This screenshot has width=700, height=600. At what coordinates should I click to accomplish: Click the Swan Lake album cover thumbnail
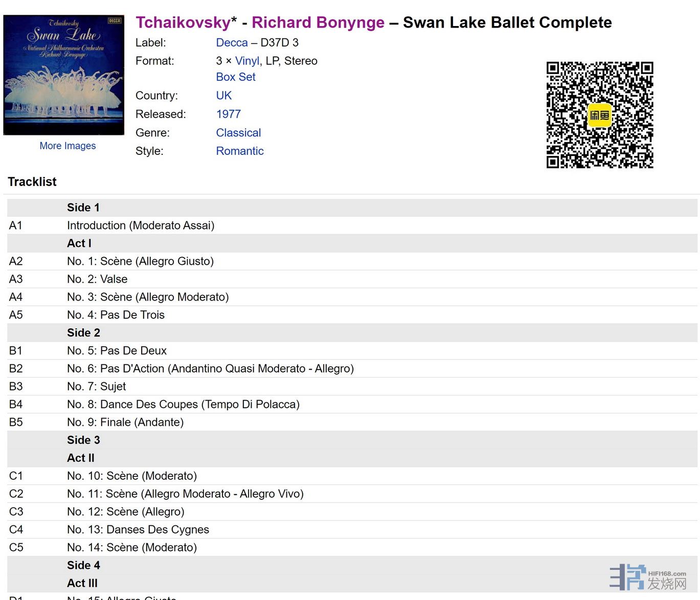point(64,75)
